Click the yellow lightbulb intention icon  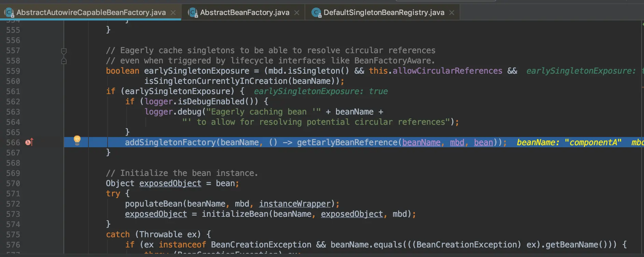pyautogui.click(x=77, y=140)
